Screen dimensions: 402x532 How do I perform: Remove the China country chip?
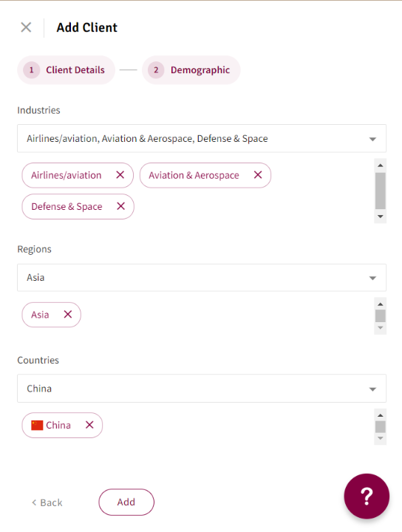(89, 425)
